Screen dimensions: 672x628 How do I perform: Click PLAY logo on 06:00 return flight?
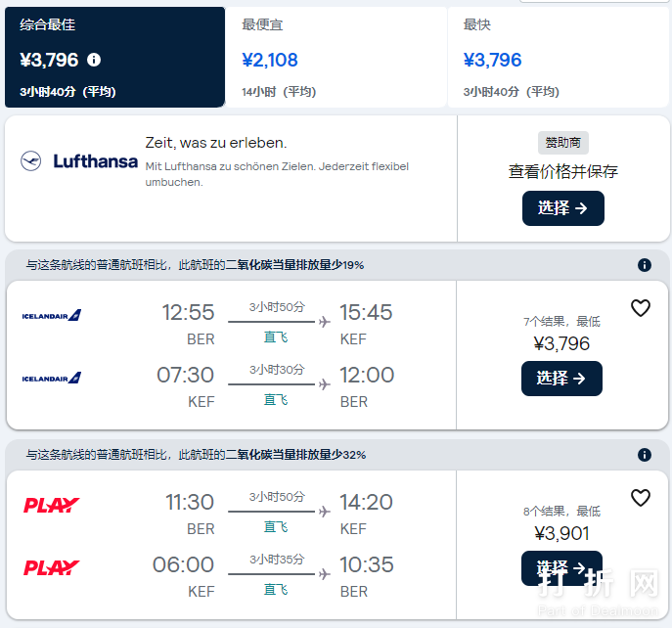52,567
